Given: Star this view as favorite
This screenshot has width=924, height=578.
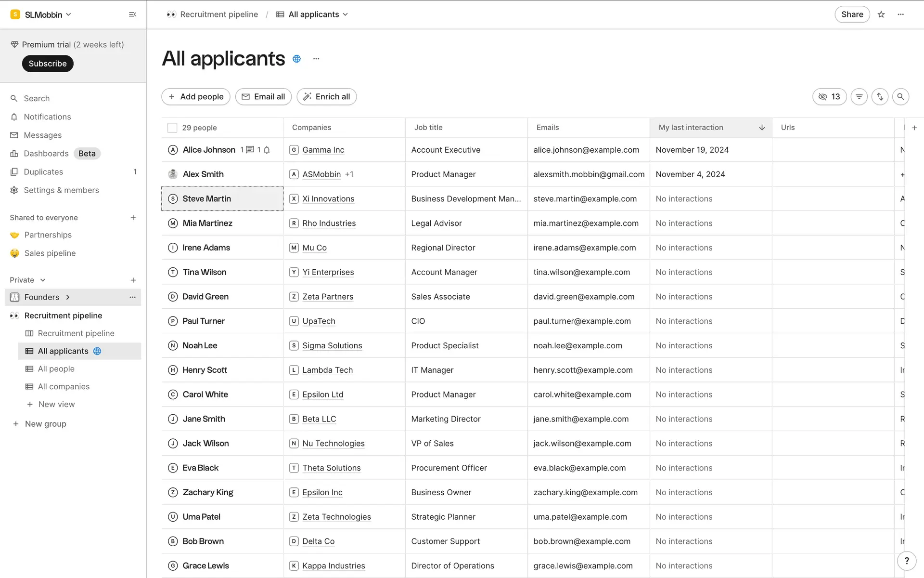Looking at the screenshot, I should 881,14.
